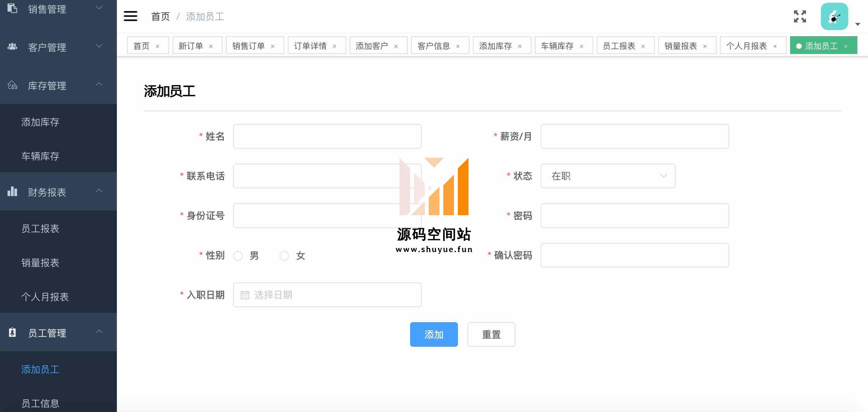Click the 客户管理 people icon
Viewport: 868px width, 412px height.
[x=12, y=46]
